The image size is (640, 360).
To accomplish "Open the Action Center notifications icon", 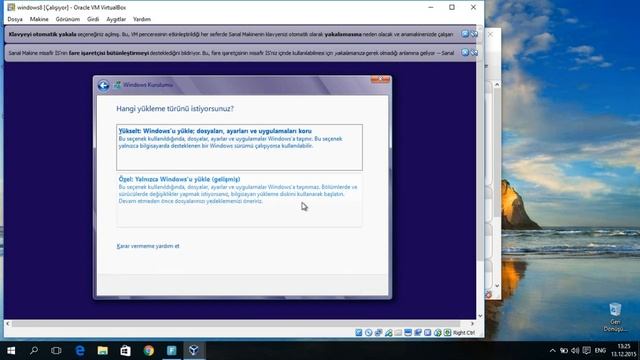I will pyautogui.click(x=587, y=351).
